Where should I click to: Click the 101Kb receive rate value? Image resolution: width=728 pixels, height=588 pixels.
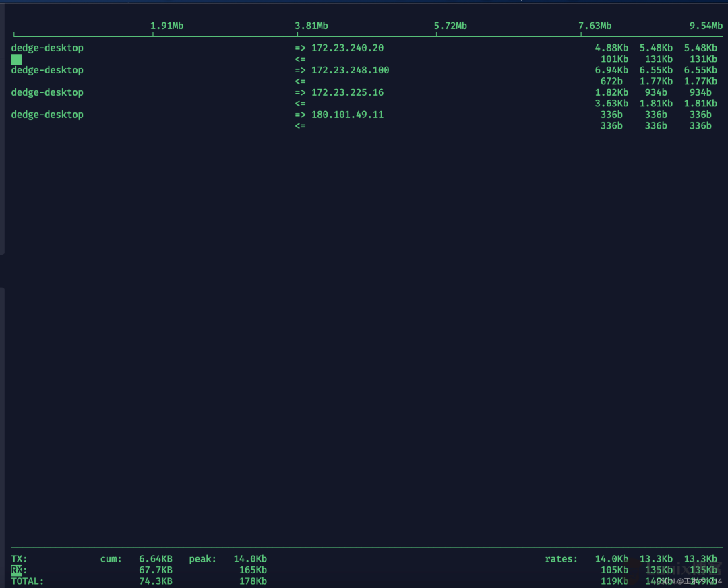(x=614, y=59)
